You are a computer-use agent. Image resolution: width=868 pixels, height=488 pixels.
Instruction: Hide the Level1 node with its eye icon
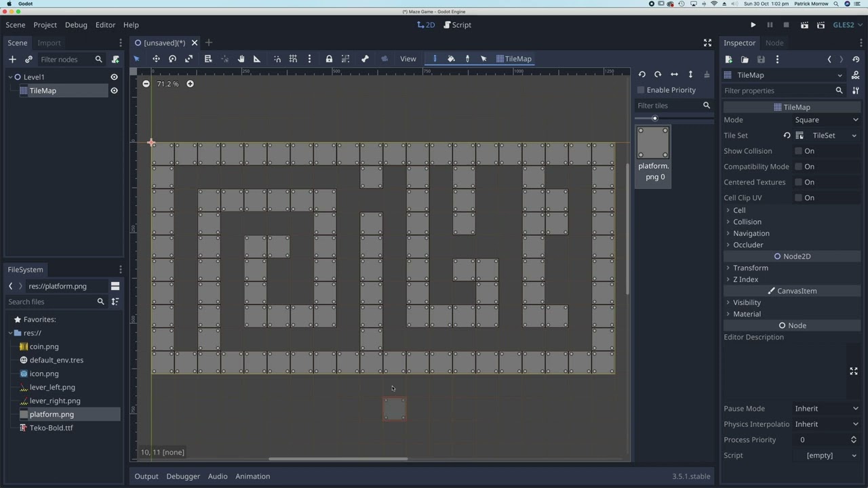114,77
